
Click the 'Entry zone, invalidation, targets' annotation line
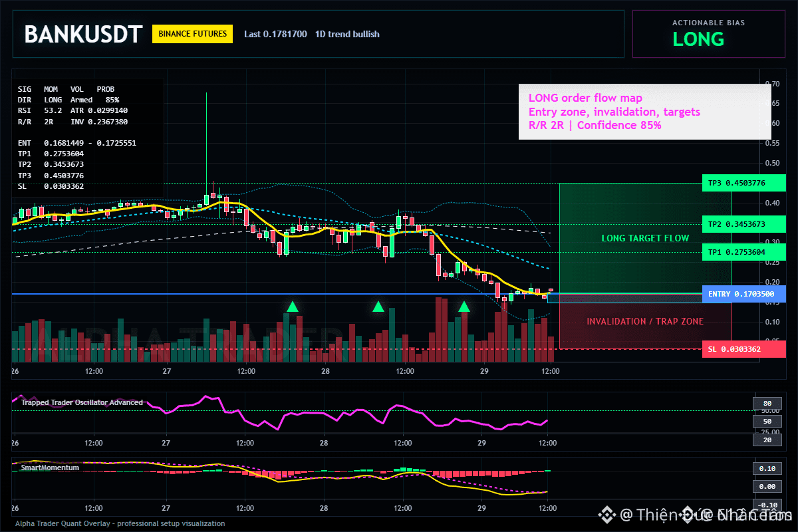[x=614, y=112]
